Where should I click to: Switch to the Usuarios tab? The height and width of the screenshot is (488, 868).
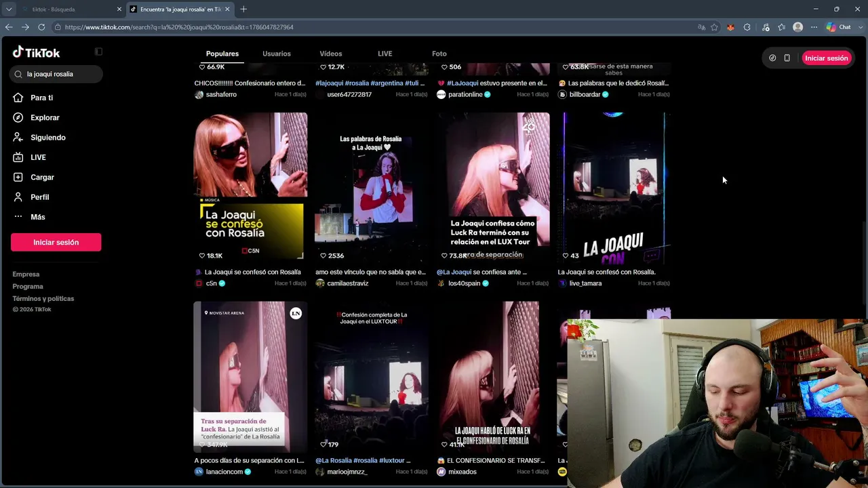pos(277,54)
